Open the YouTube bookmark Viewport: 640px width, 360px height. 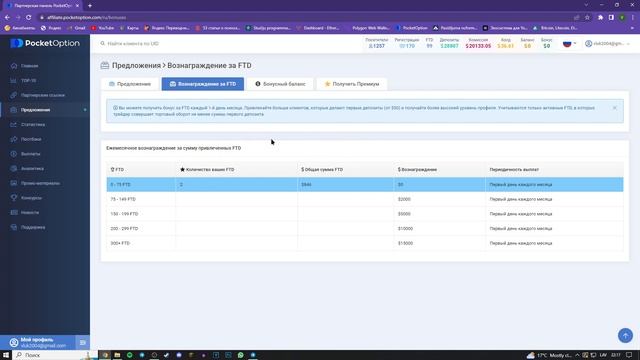(102, 28)
